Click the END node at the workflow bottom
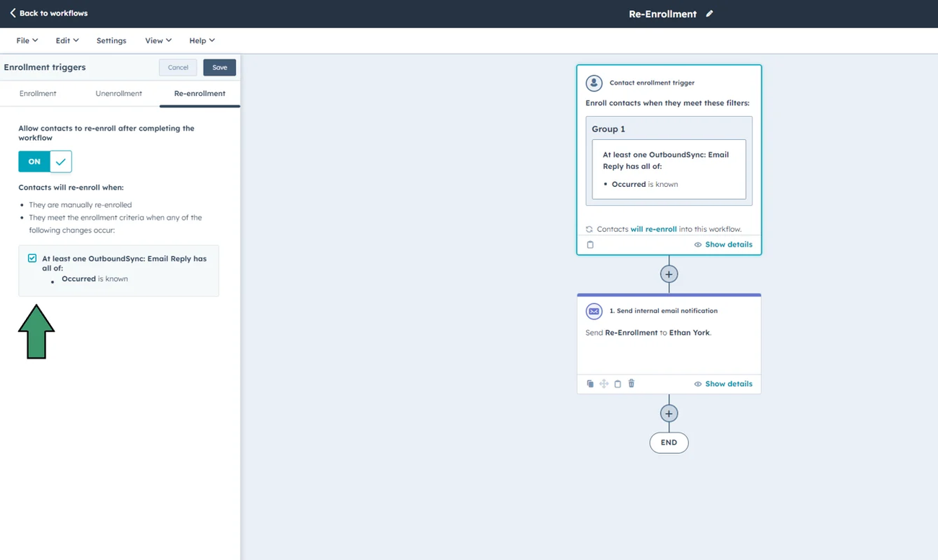 click(668, 442)
